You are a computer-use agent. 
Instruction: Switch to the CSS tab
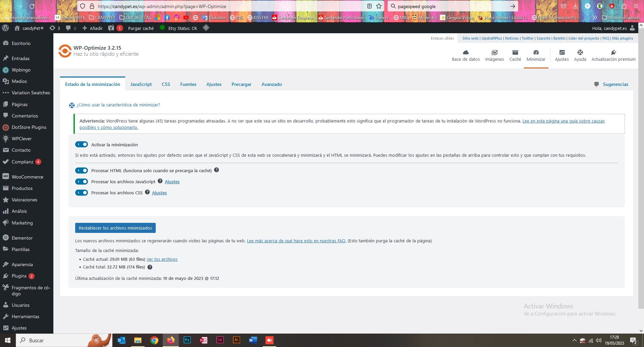166,84
